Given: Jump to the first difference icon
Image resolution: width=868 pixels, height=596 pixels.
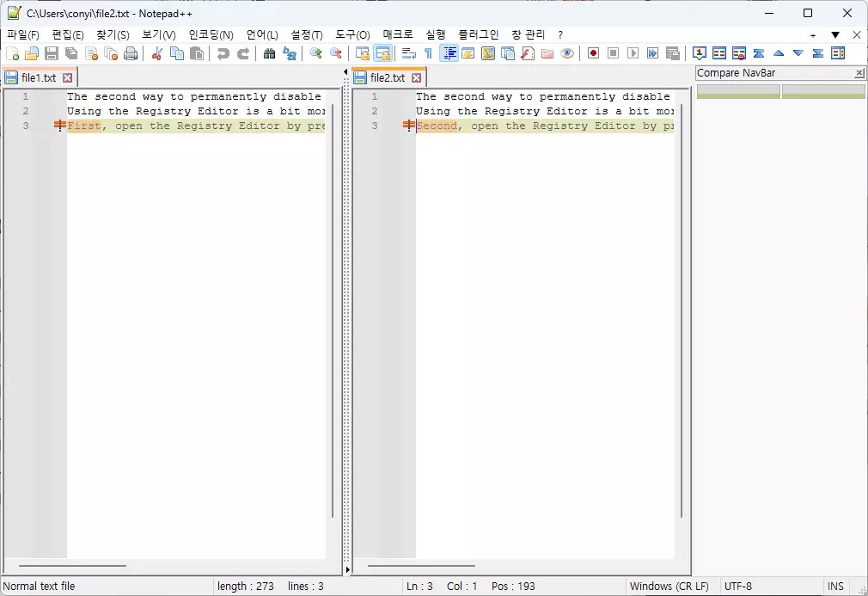Looking at the screenshot, I should click(x=759, y=53).
